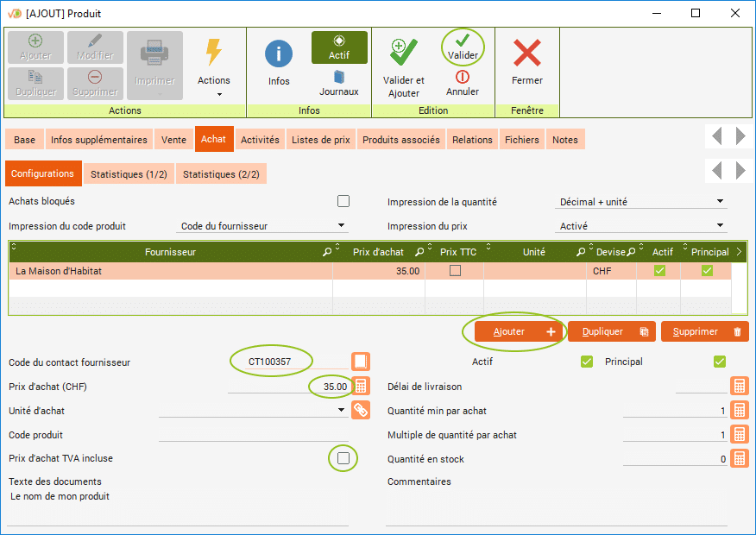Open the Journaux log icon
The width and height of the screenshot is (756, 535).
(339, 78)
